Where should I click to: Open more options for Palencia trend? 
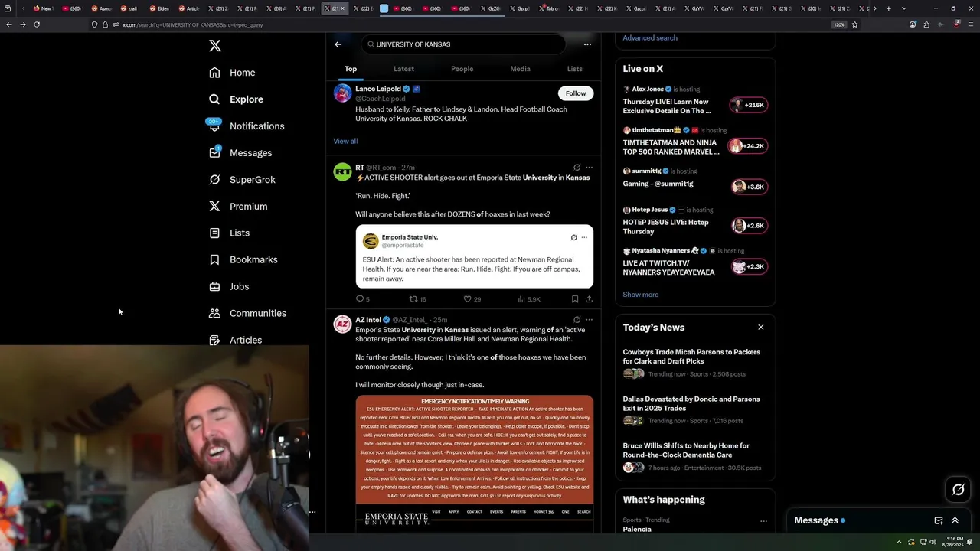coord(763,521)
